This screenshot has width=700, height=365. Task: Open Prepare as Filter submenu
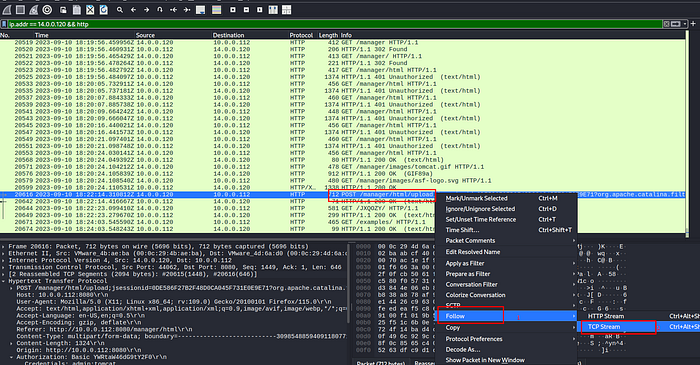coord(506,274)
